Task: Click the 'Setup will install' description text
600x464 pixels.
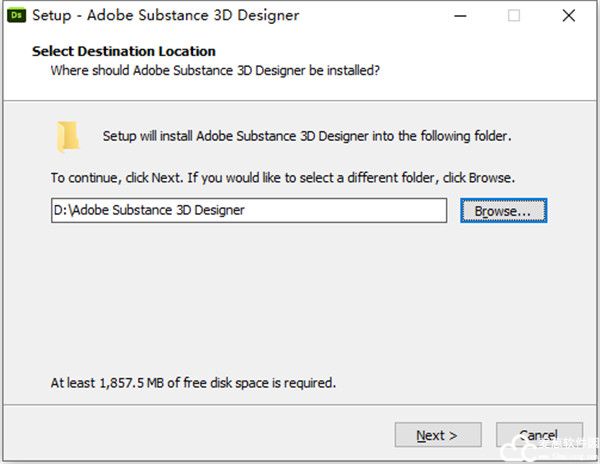Action: point(307,136)
